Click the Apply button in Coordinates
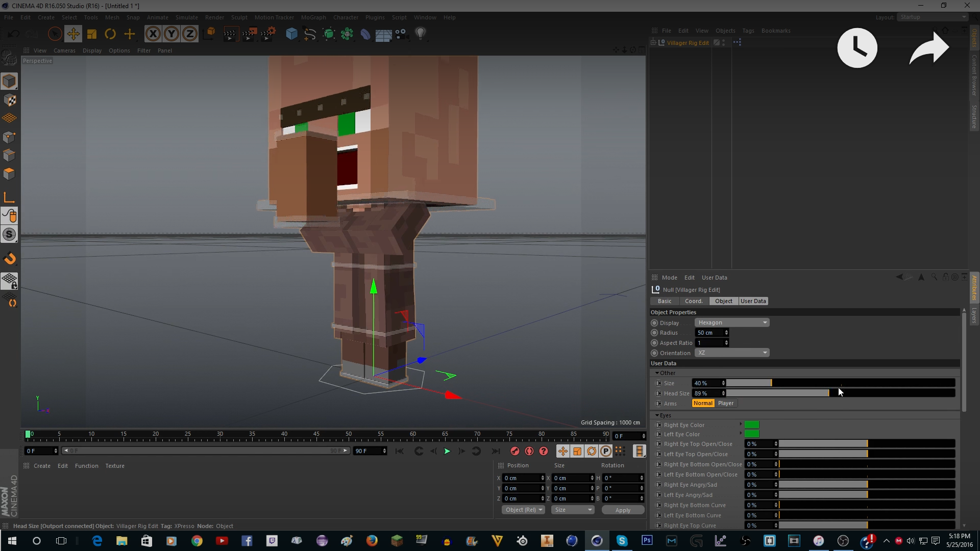 [x=623, y=510]
